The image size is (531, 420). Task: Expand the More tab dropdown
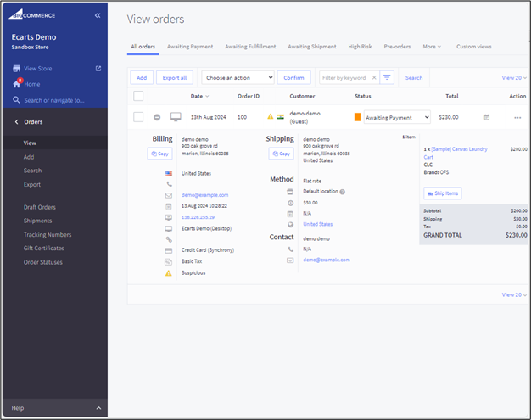(x=432, y=47)
